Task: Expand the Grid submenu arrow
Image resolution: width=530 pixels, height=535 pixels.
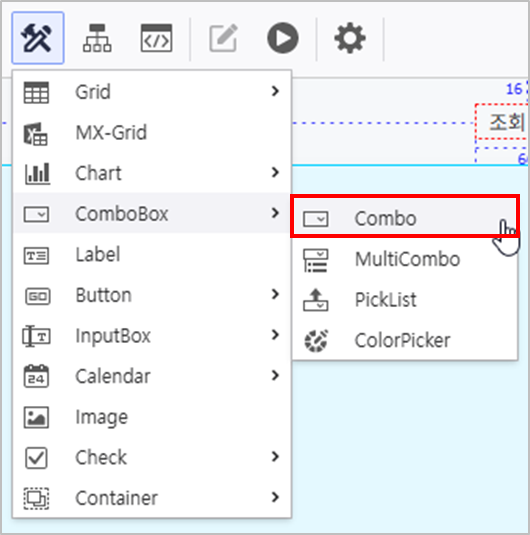Action: [275, 91]
